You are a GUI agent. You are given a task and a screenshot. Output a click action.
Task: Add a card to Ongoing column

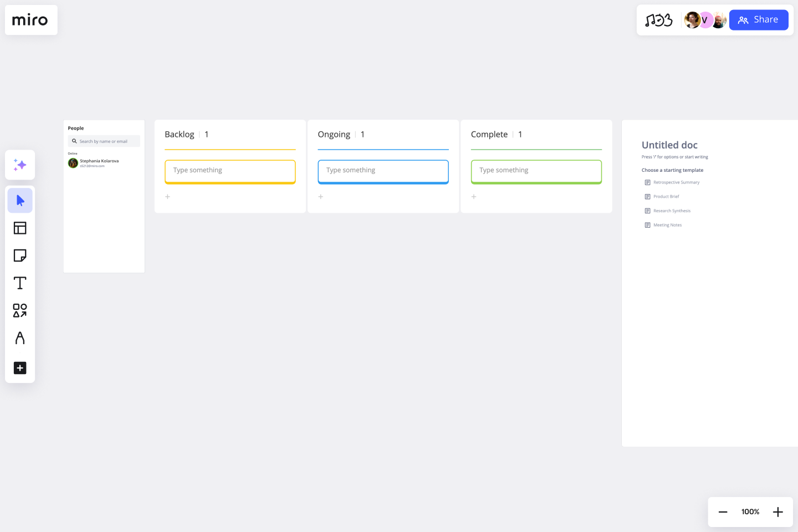click(321, 197)
